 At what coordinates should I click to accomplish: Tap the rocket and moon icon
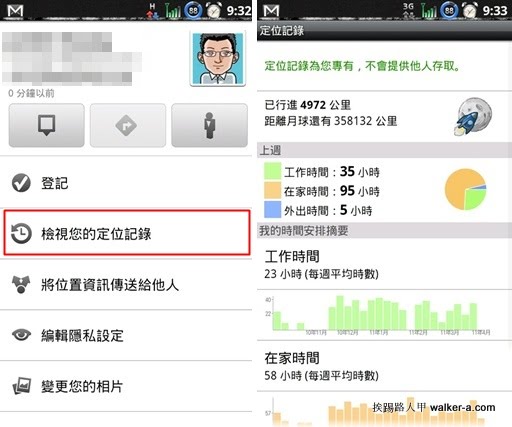click(473, 116)
